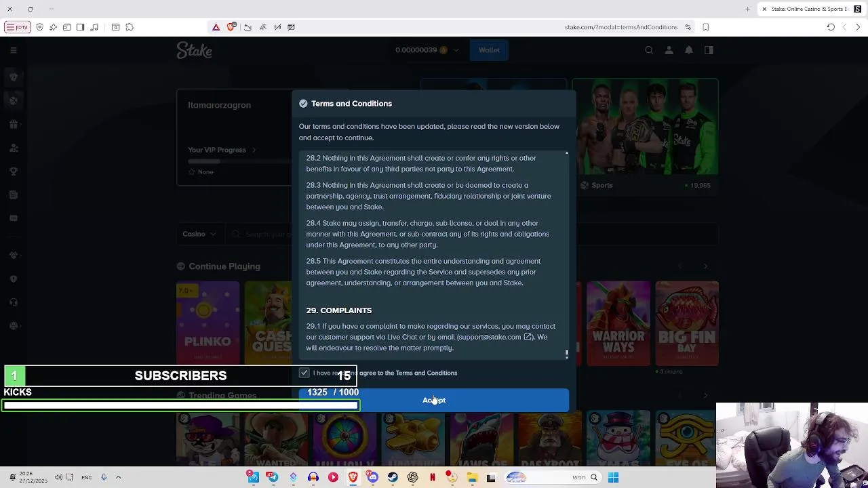Open ChatGPT from the taskbar

click(412, 477)
